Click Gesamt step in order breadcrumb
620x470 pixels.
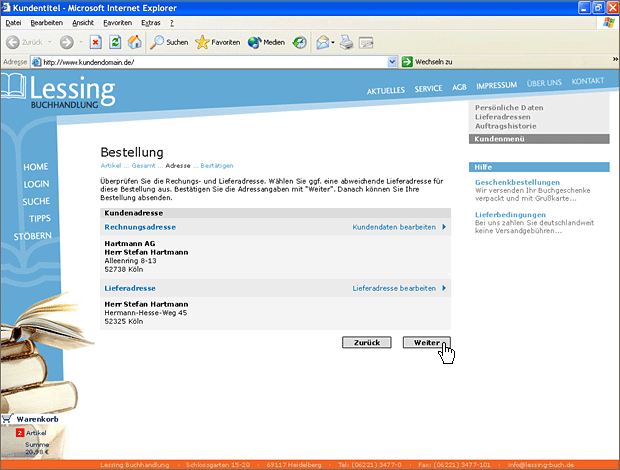[143, 166]
